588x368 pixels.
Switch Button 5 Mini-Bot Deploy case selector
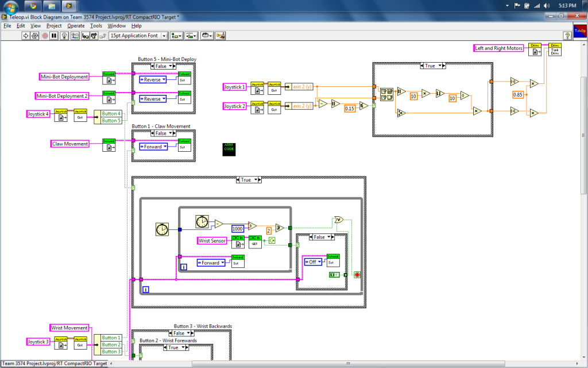(161, 66)
